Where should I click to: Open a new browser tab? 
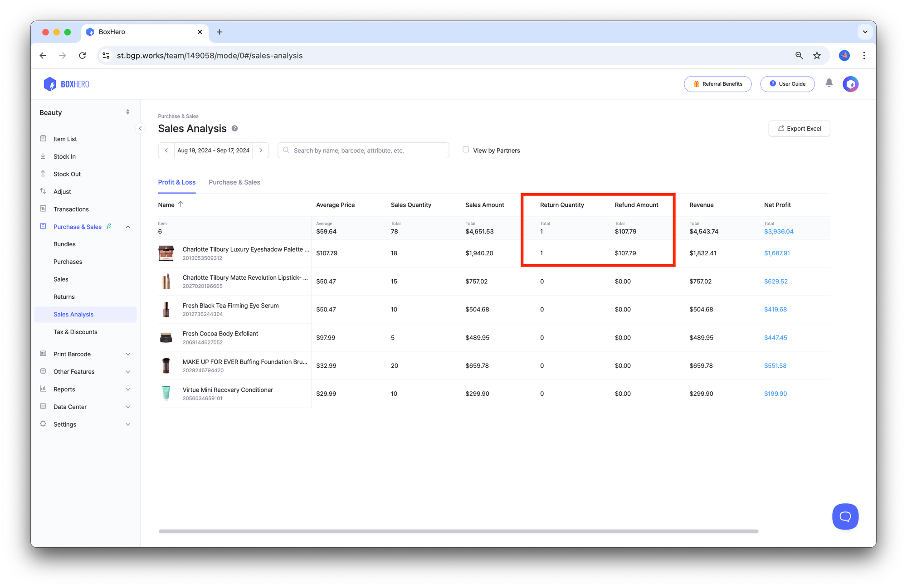(219, 32)
